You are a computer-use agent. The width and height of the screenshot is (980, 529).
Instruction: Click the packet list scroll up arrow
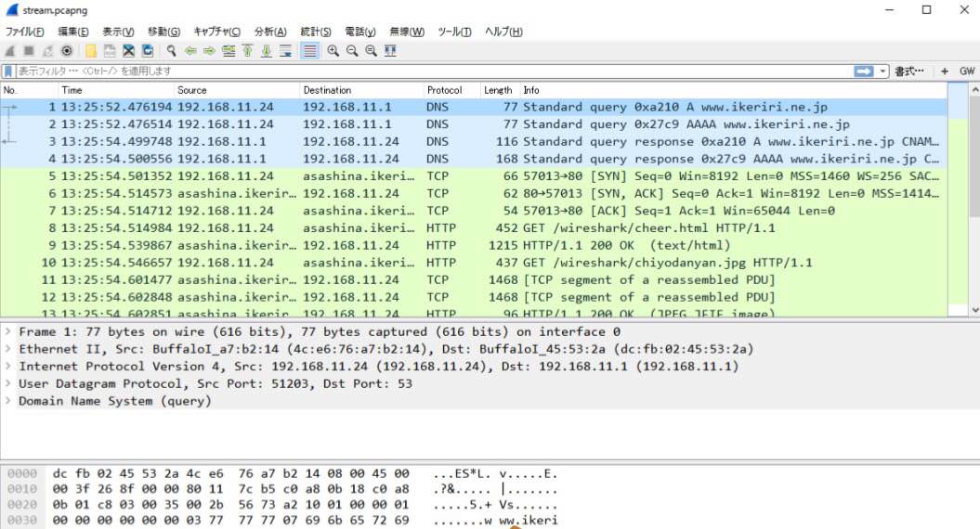[974, 90]
